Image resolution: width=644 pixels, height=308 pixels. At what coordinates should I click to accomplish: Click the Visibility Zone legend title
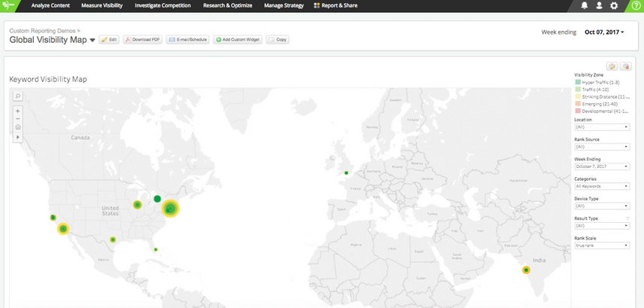coord(588,75)
